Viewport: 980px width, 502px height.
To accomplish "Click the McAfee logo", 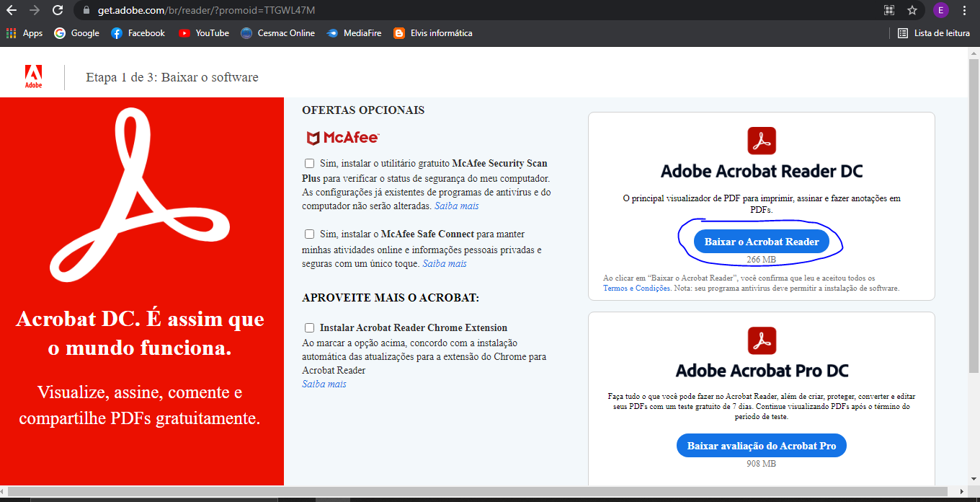I will [x=342, y=138].
